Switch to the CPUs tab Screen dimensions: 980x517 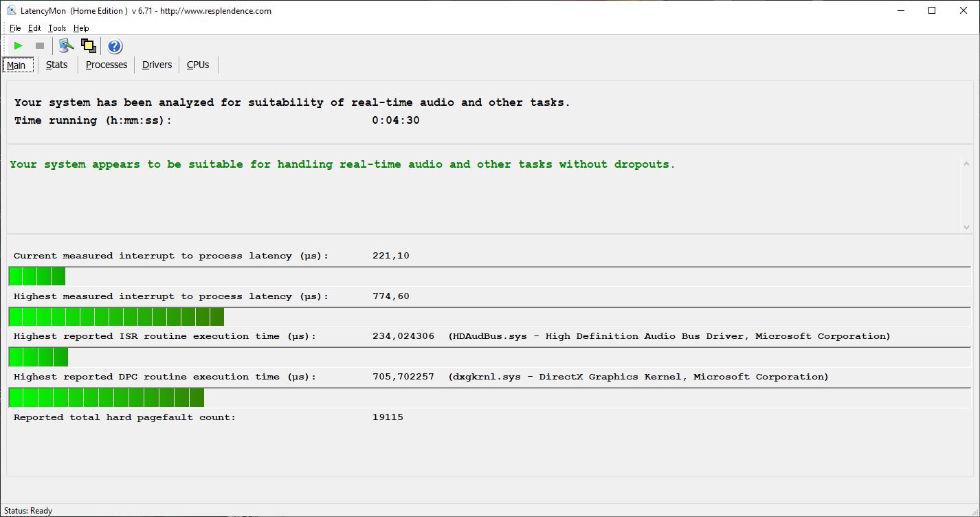click(x=198, y=65)
